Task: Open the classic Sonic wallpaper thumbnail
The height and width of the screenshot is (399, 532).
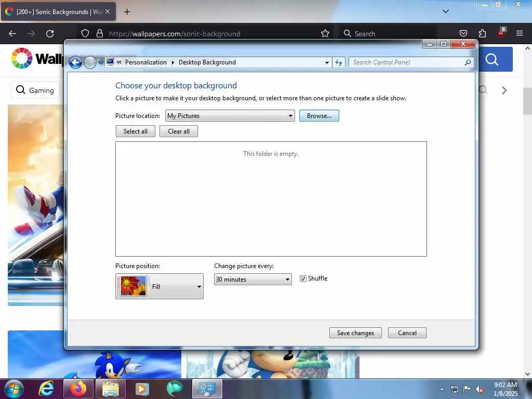Action: point(273,364)
